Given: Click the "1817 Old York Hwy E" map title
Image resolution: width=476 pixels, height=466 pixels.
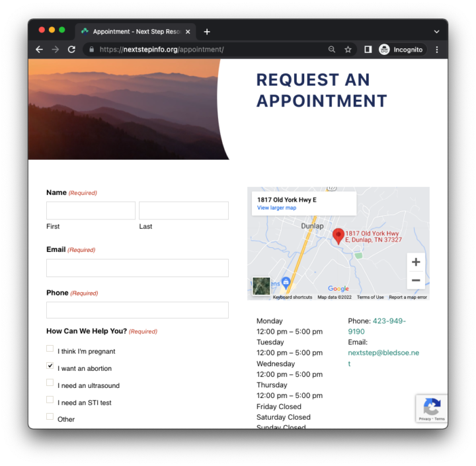Looking at the screenshot, I should pos(287,200).
